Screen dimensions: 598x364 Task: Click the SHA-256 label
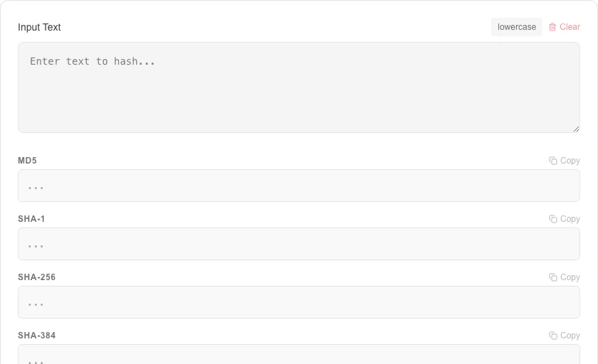pos(36,277)
